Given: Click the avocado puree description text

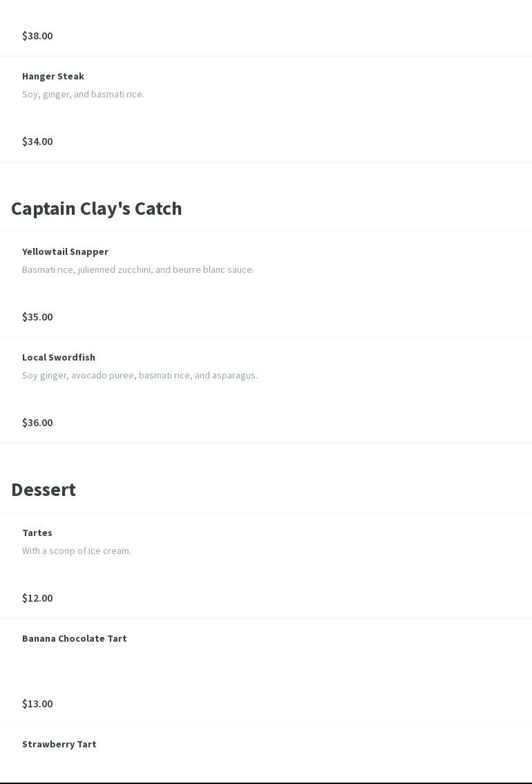Looking at the screenshot, I should coord(140,375).
